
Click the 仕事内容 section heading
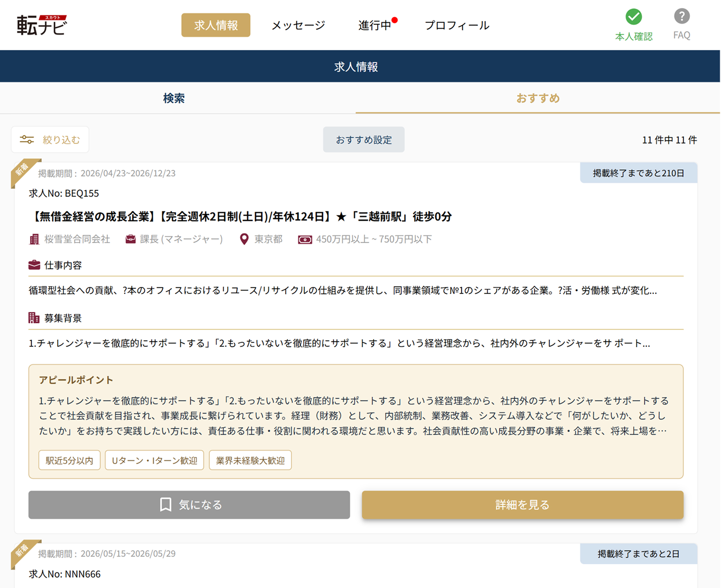[63, 265]
